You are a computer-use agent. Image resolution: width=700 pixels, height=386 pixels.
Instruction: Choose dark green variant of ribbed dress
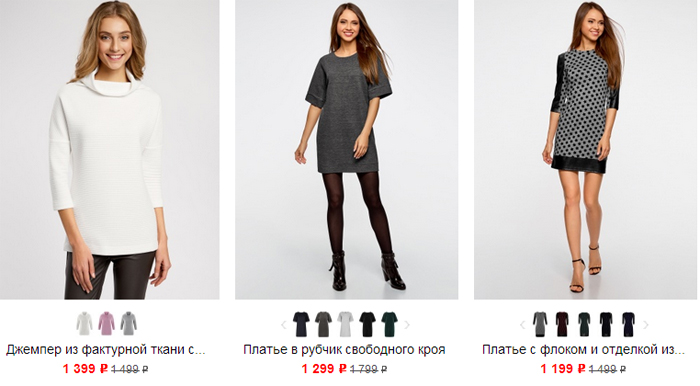[389, 324]
